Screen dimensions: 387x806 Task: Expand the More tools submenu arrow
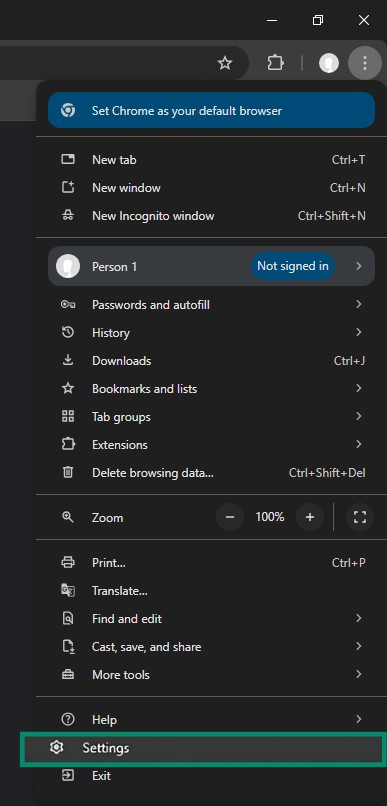tap(359, 674)
